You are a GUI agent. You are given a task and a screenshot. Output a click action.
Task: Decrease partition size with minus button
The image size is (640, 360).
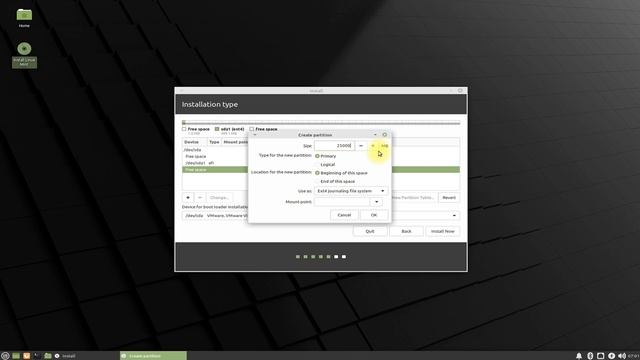[x=361, y=145]
